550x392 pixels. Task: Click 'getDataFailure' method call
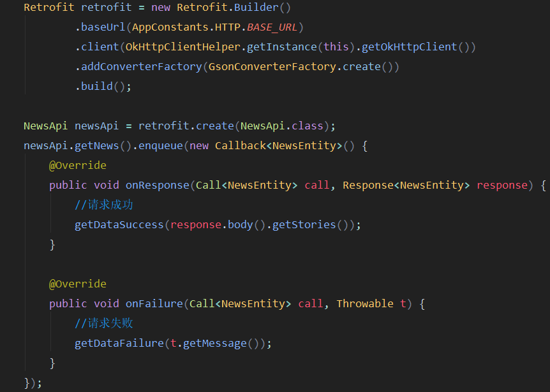[x=119, y=343]
